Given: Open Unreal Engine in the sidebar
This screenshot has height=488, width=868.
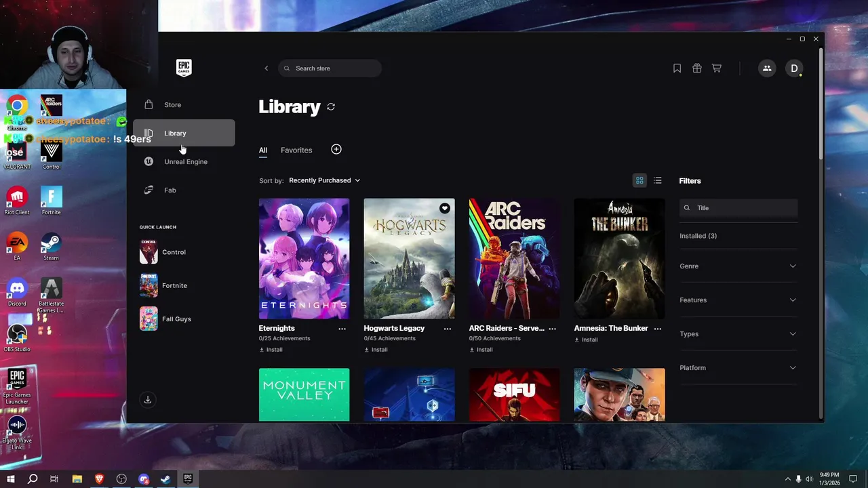Looking at the screenshot, I should pos(184,161).
